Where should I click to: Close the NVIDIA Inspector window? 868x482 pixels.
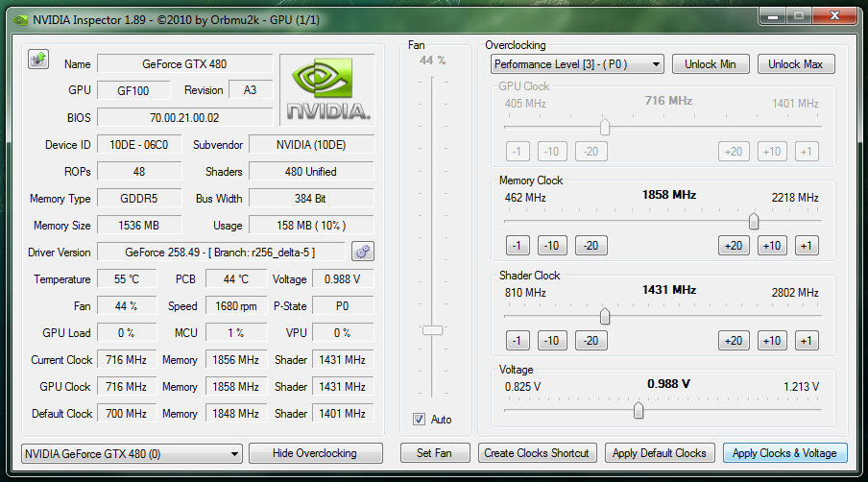point(835,15)
